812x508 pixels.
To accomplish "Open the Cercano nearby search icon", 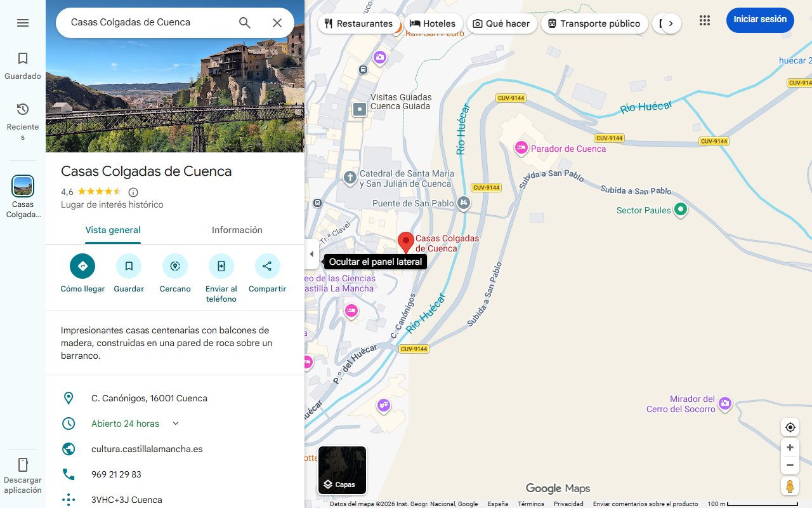I will 174,266.
